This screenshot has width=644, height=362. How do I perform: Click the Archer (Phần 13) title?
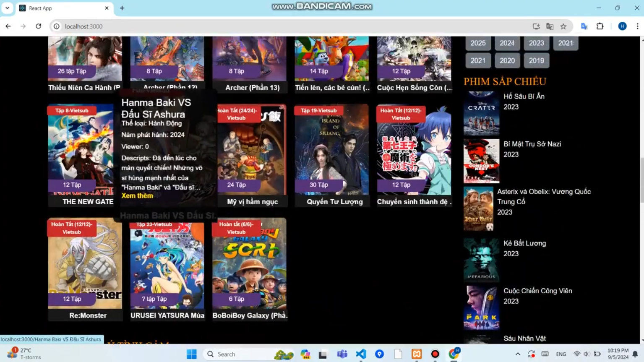(x=252, y=88)
